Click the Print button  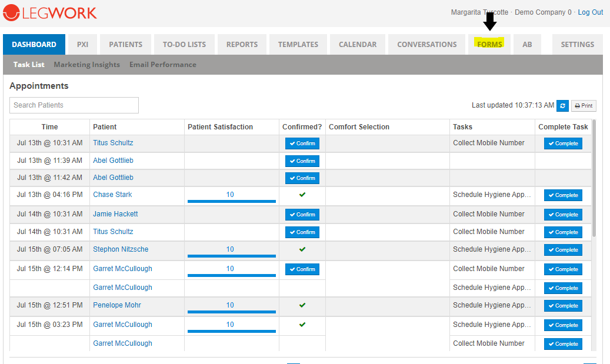[x=584, y=106]
